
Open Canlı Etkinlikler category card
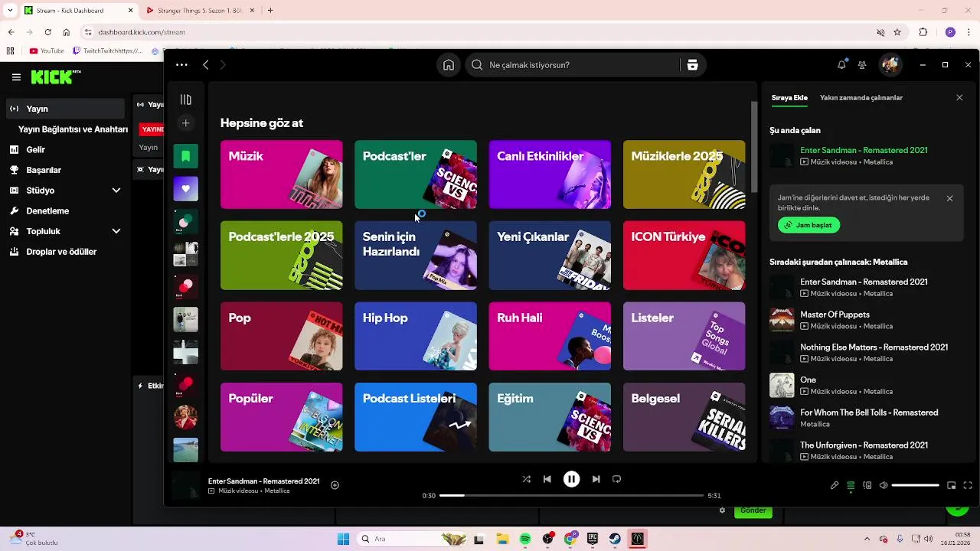550,174
